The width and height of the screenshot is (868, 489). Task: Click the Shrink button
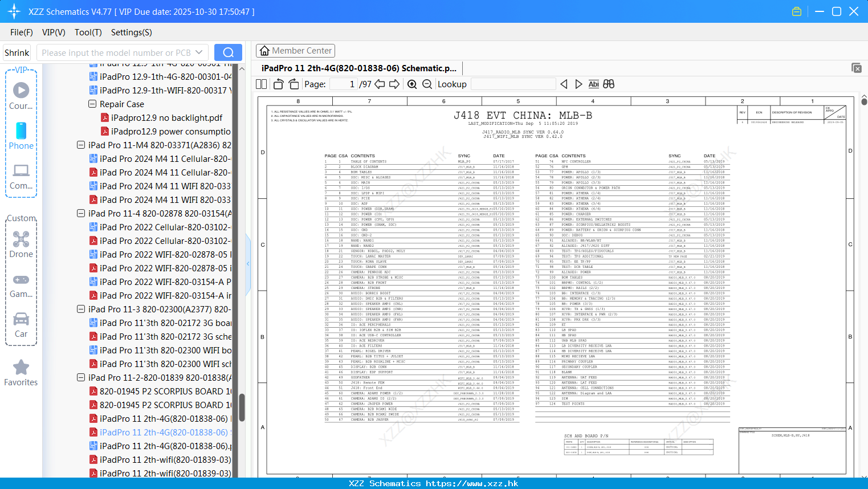[x=17, y=52]
